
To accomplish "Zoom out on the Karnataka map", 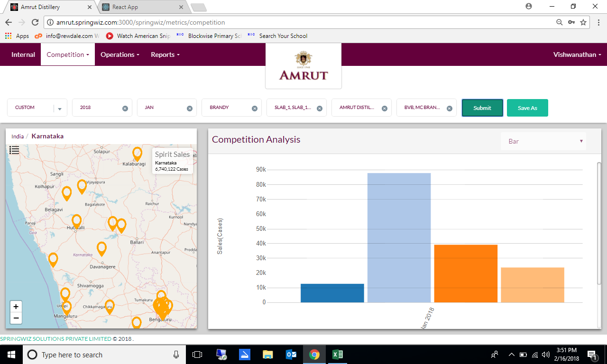I will pyautogui.click(x=16, y=318).
